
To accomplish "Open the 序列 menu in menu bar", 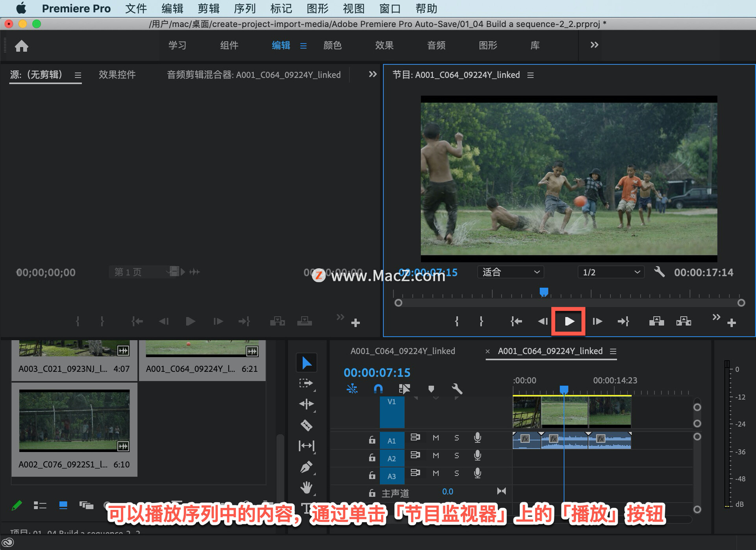I will (x=245, y=8).
